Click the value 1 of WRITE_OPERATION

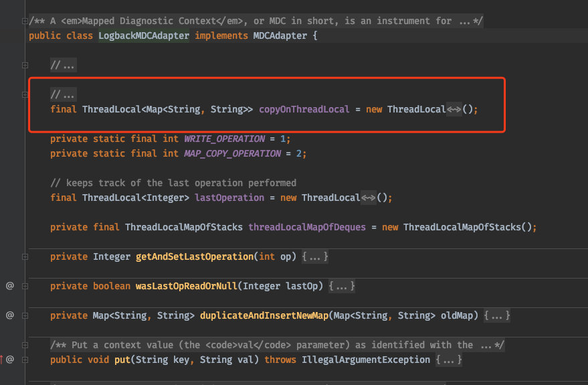click(x=283, y=139)
